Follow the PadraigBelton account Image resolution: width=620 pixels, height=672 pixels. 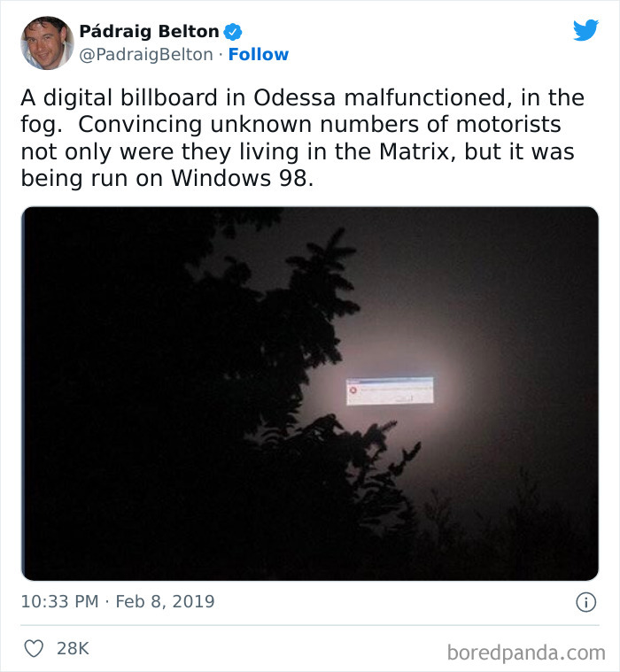point(259,54)
